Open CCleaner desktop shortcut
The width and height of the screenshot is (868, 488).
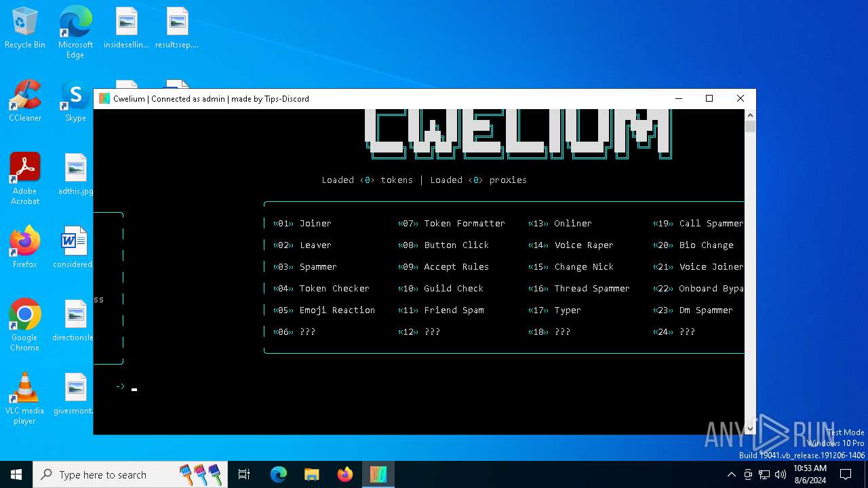pyautogui.click(x=25, y=102)
